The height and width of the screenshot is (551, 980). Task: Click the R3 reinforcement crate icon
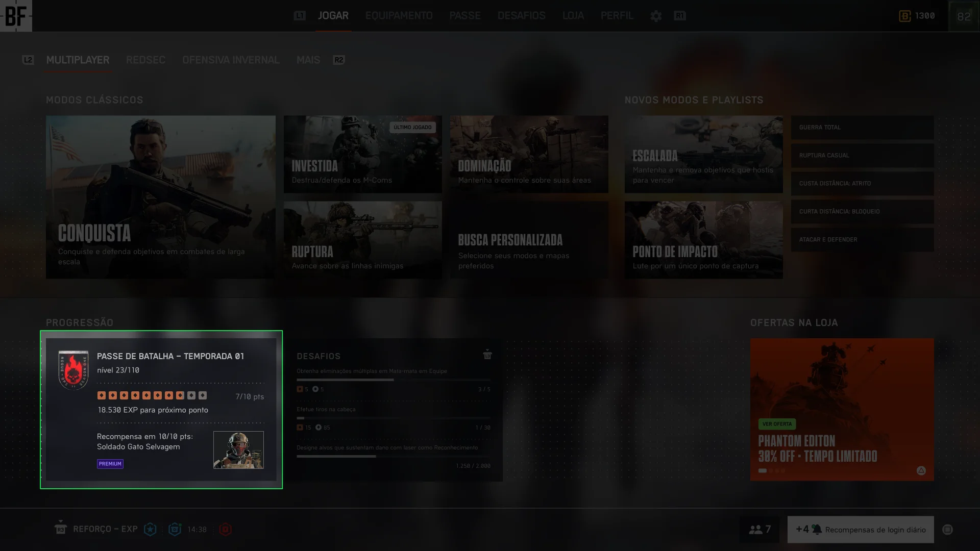60,528
